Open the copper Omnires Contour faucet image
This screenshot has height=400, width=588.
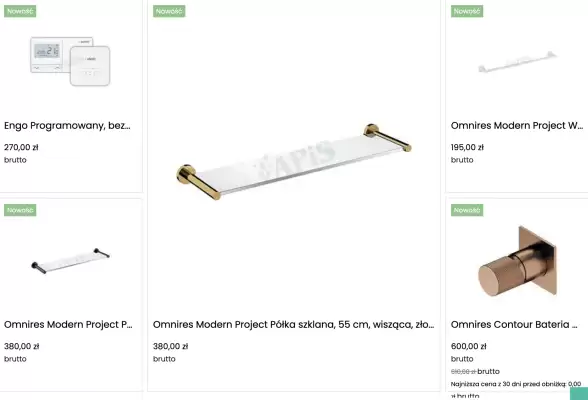(x=517, y=261)
